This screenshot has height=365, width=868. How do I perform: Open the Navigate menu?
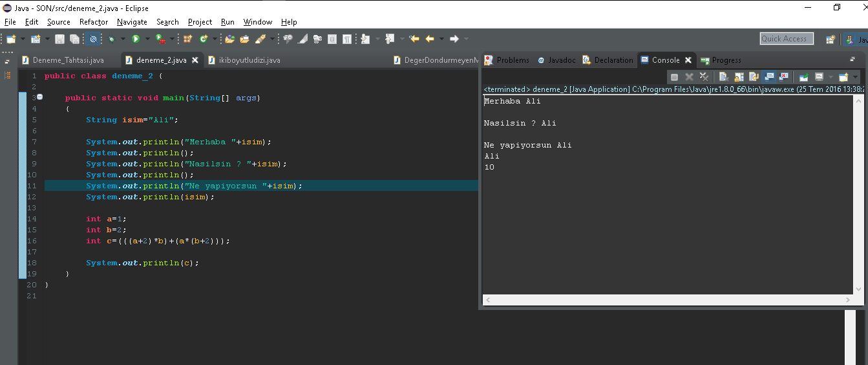point(132,22)
